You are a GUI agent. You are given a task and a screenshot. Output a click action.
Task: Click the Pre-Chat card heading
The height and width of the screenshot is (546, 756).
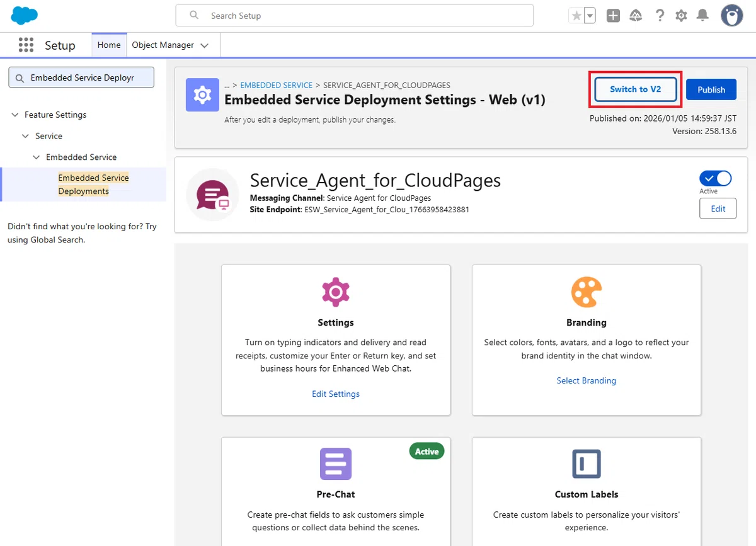tap(336, 494)
